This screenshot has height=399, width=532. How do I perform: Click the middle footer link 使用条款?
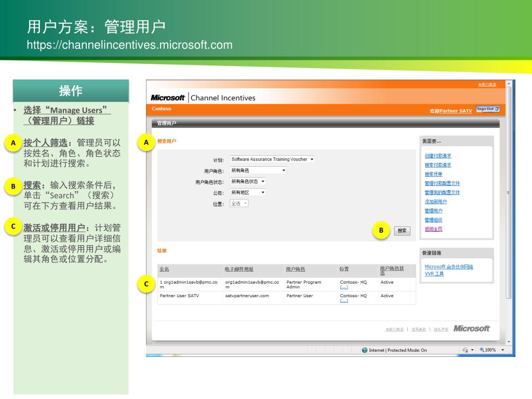[419, 329]
